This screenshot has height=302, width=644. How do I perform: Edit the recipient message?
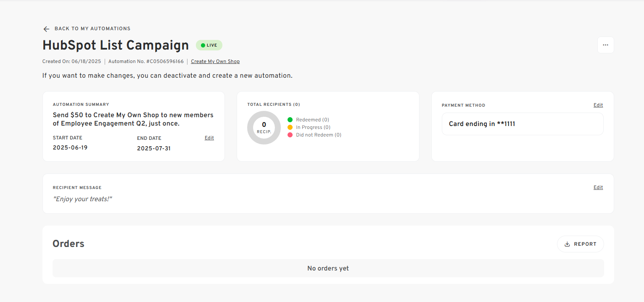click(598, 187)
